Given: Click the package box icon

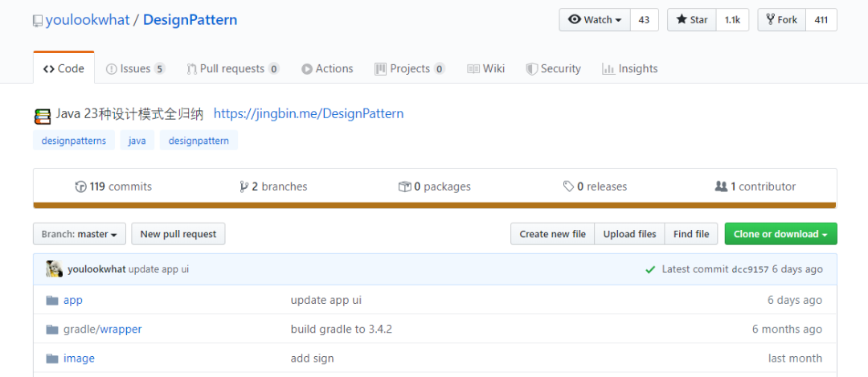Looking at the screenshot, I should [x=404, y=186].
